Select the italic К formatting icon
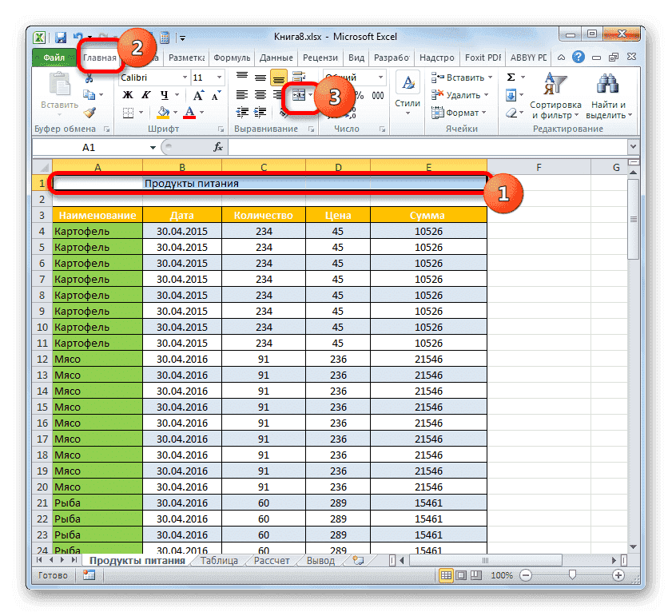The width and height of the screenshot is (672, 616). (146, 95)
